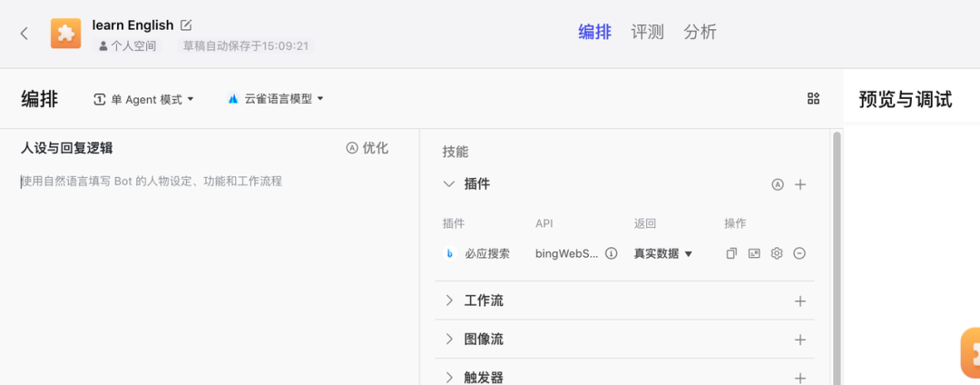Expand the 工作流 section

pyautogui.click(x=449, y=301)
